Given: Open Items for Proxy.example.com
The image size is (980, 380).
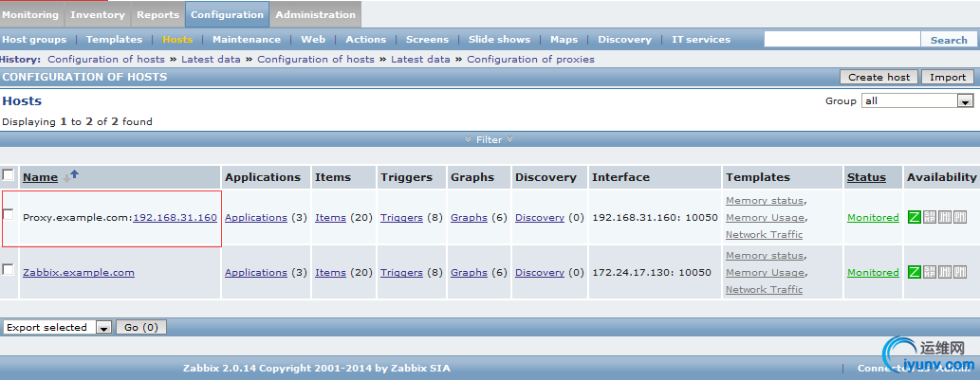Looking at the screenshot, I should [x=331, y=217].
